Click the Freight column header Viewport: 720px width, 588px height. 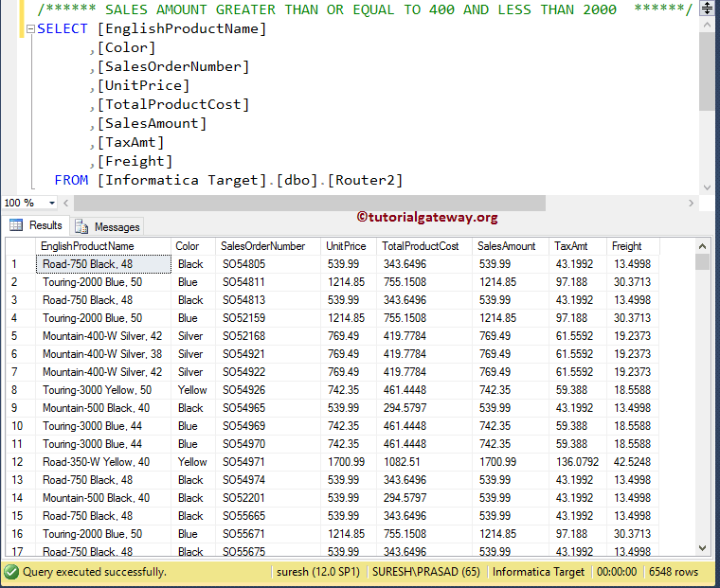[626, 246]
